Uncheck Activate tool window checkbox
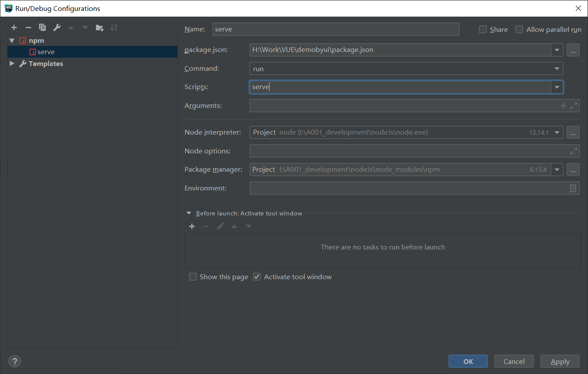This screenshot has width=588, height=374. point(257,277)
